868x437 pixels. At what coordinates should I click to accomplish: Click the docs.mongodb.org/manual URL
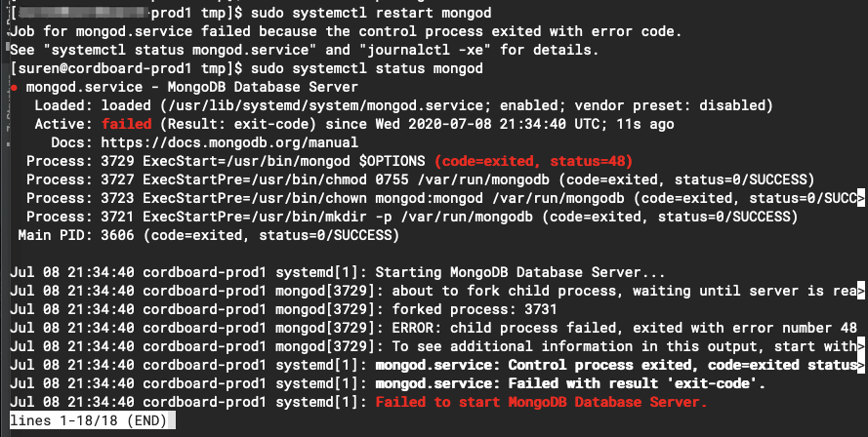(186, 142)
